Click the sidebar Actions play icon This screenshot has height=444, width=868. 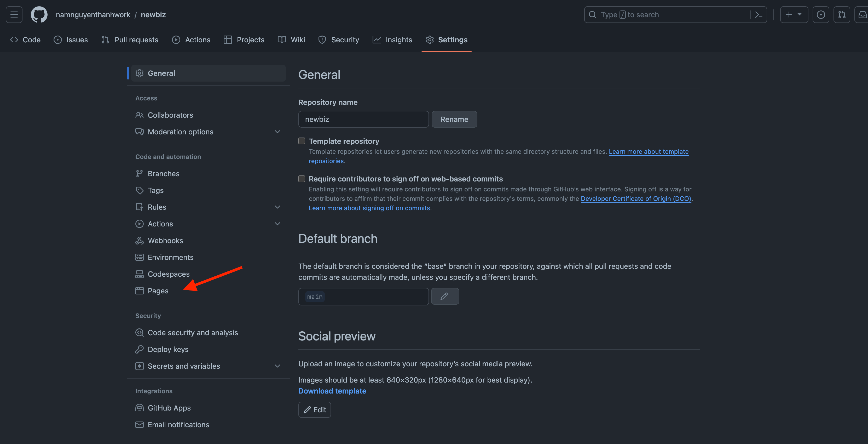[x=139, y=224]
